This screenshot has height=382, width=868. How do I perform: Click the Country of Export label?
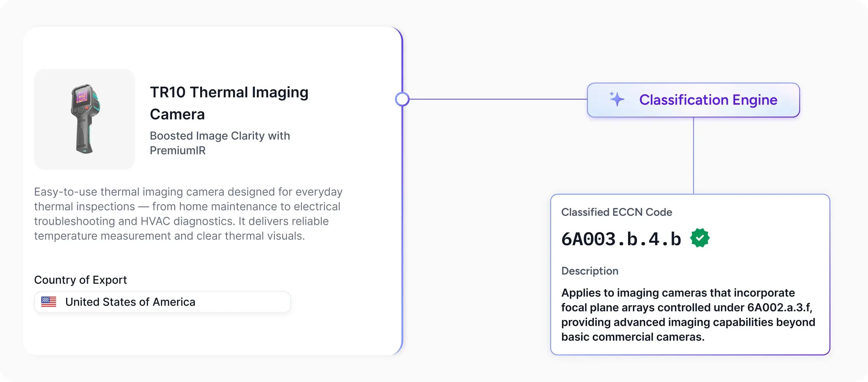pos(80,279)
